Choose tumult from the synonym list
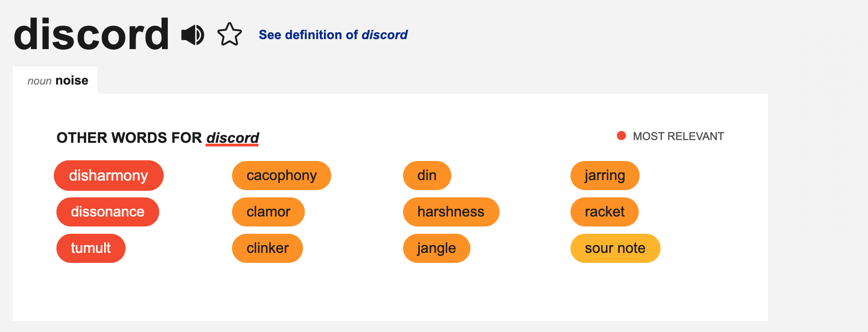868x332 pixels. click(91, 248)
